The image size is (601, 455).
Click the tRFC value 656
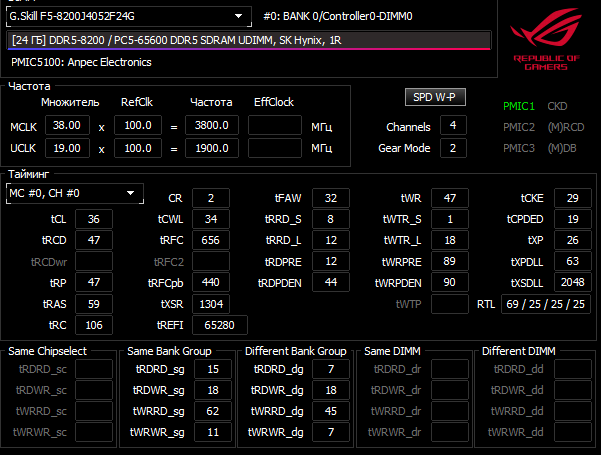click(x=211, y=240)
